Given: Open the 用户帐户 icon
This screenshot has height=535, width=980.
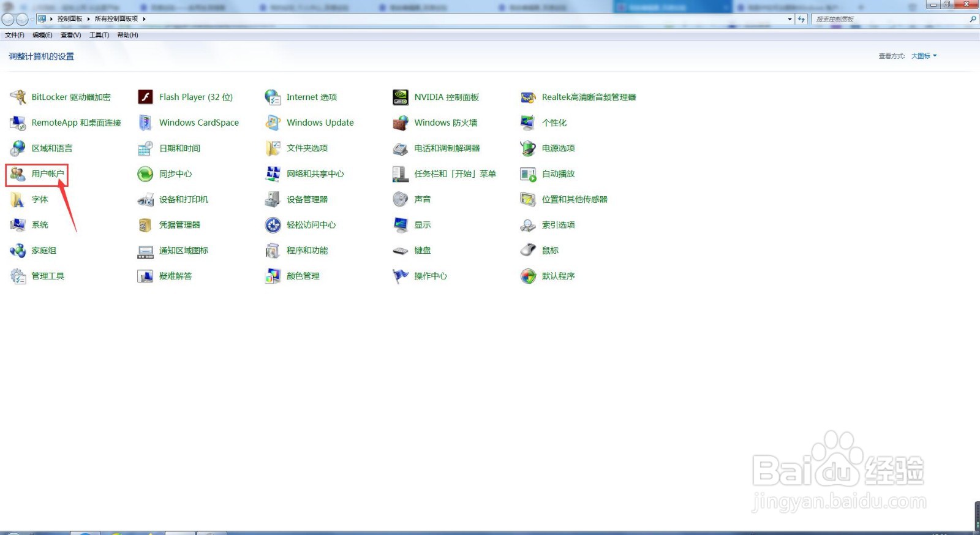Looking at the screenshot, I should click(x=18, y=174).
